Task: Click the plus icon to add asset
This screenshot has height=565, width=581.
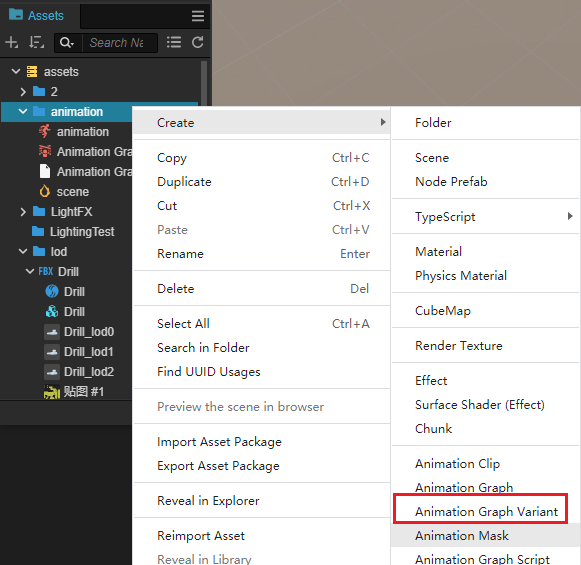Action: pos(11,43)
